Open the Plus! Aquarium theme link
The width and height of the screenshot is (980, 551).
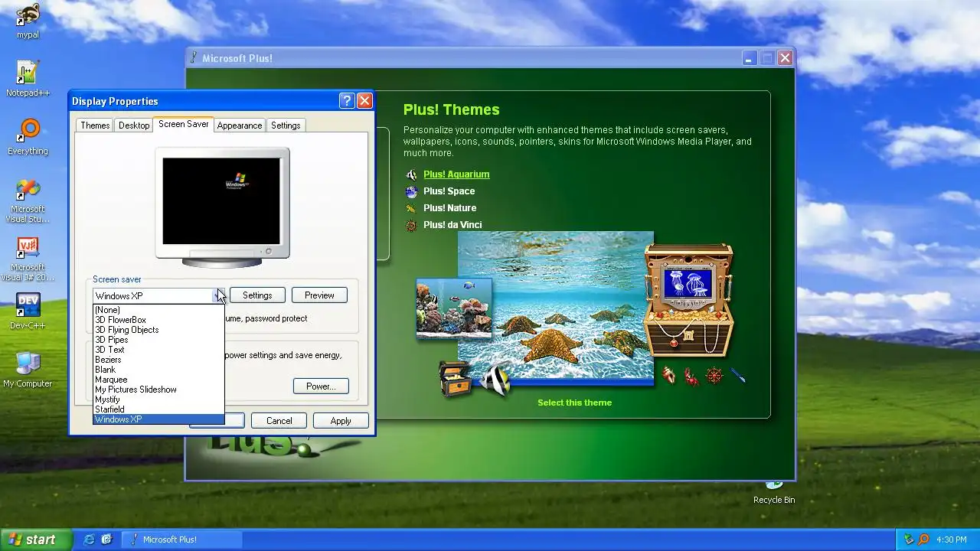pos(456,174)
